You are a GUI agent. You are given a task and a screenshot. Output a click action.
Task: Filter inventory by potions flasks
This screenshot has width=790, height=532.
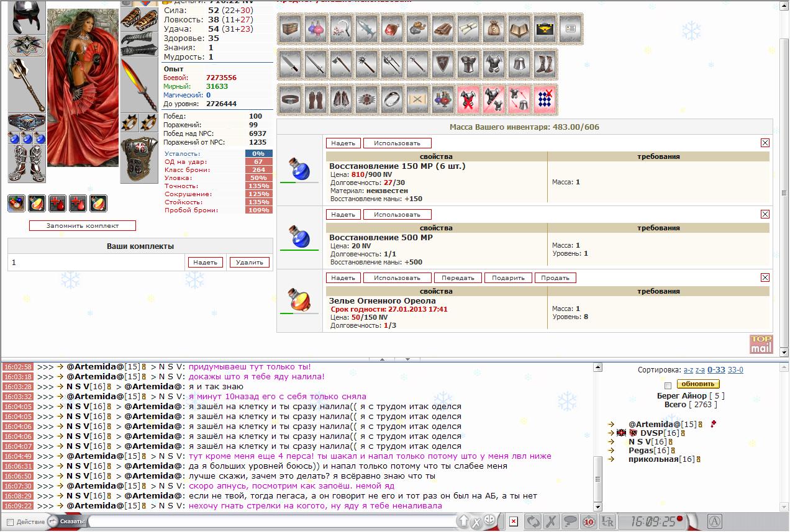[317, 29]
